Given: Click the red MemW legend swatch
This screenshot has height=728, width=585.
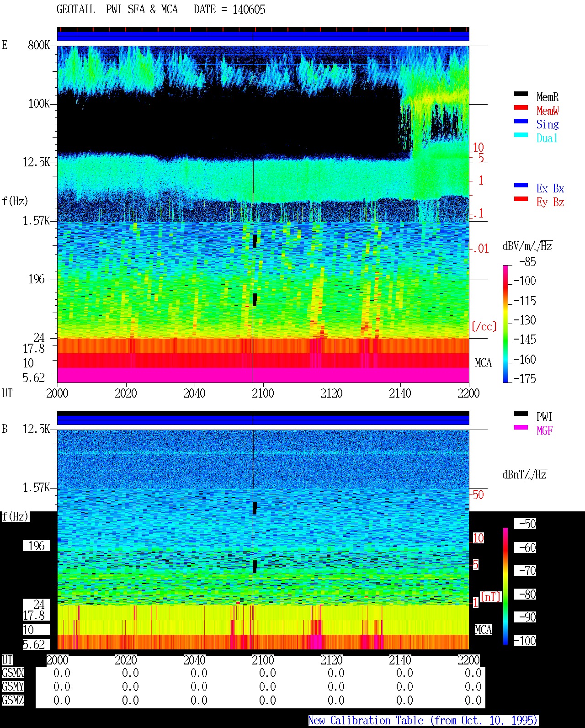Looking at the screenshot, I should point(521,108).
